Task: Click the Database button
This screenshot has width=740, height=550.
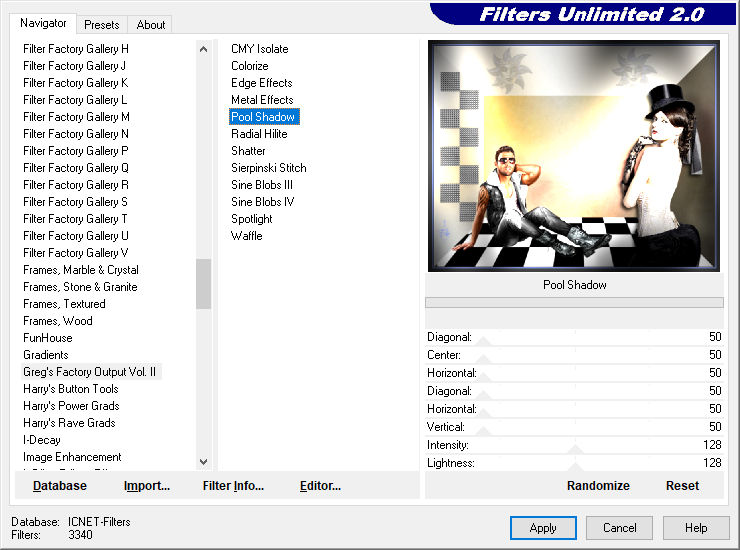Action: coord(60,485)
